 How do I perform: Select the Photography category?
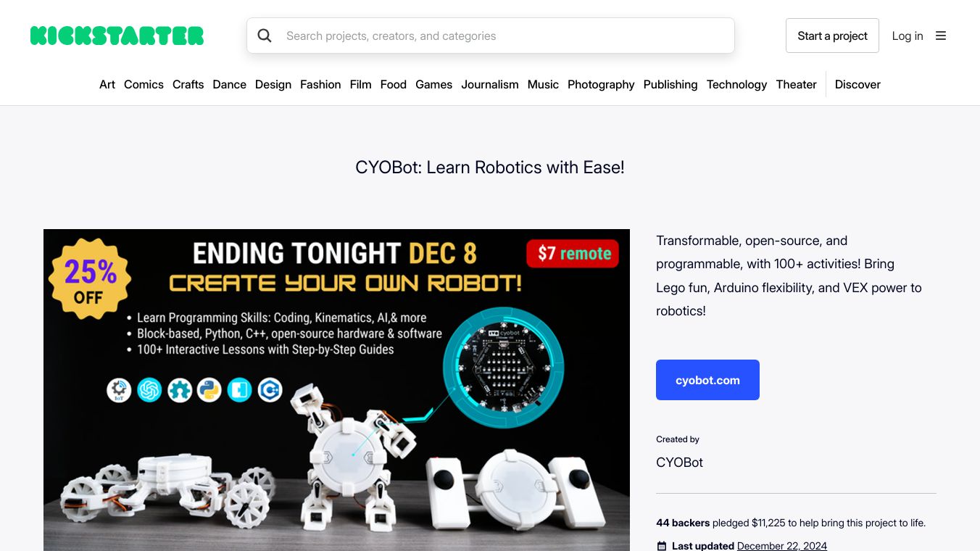point(601,84)
